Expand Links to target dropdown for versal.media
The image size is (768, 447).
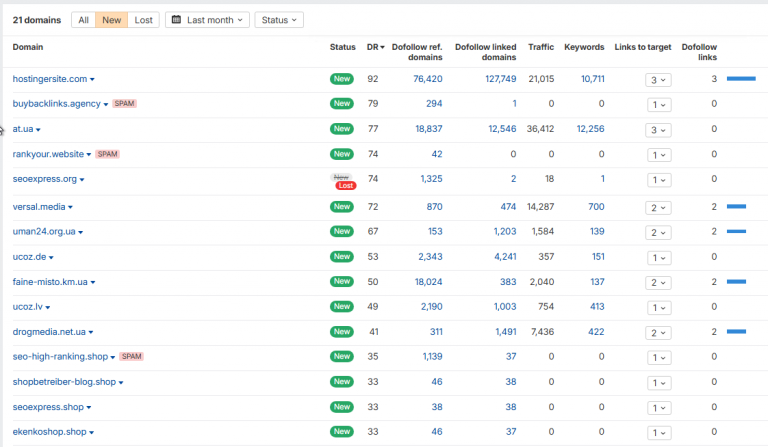[x=658, y=208]
